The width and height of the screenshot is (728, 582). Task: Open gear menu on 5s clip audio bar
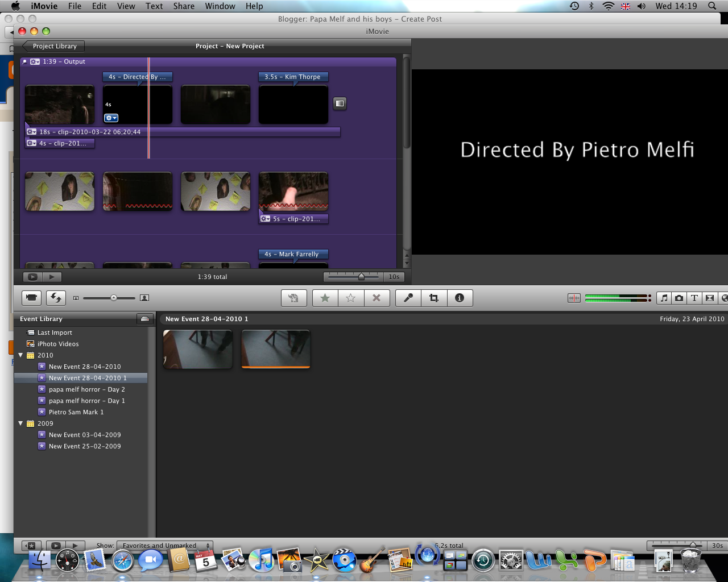pyautogui.click(x=265, y=219)
